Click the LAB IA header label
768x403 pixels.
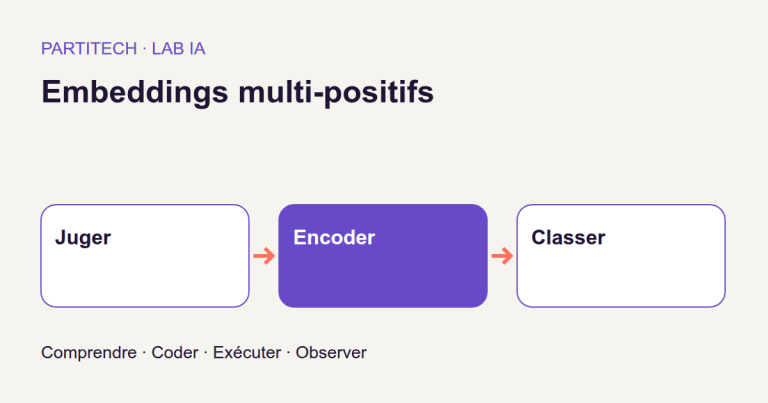[x=178, y=48]
